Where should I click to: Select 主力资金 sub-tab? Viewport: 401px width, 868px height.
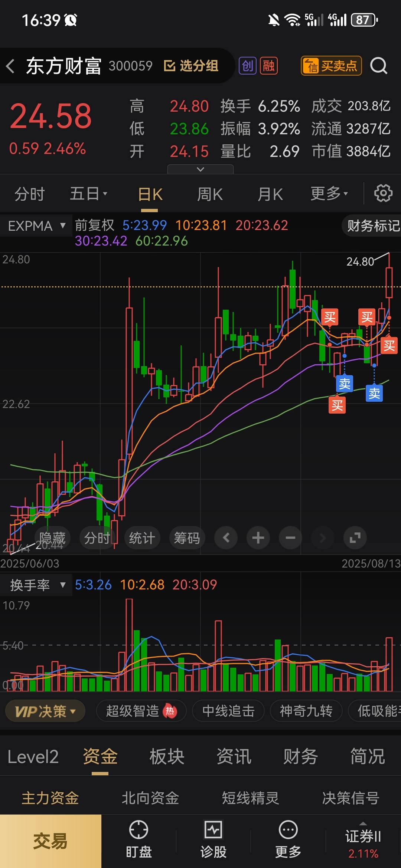coord(50,798)
